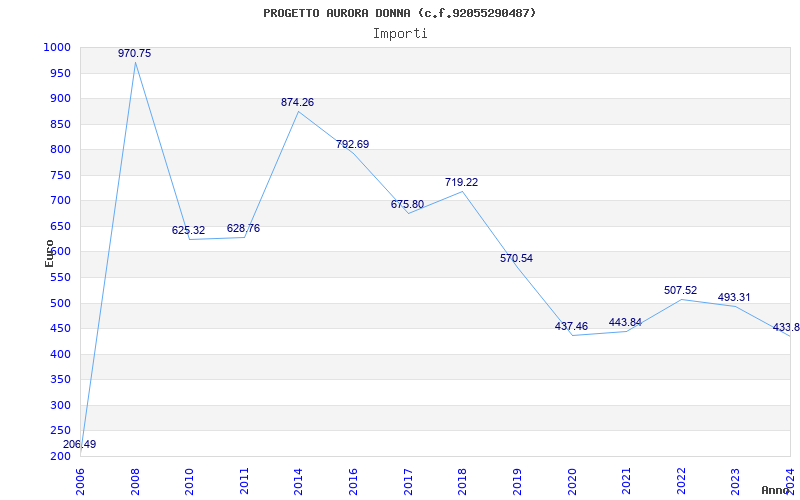Click the 250 y-axis tick label
Viewport: 800px width, 500px height.
[x=60, y=431]
